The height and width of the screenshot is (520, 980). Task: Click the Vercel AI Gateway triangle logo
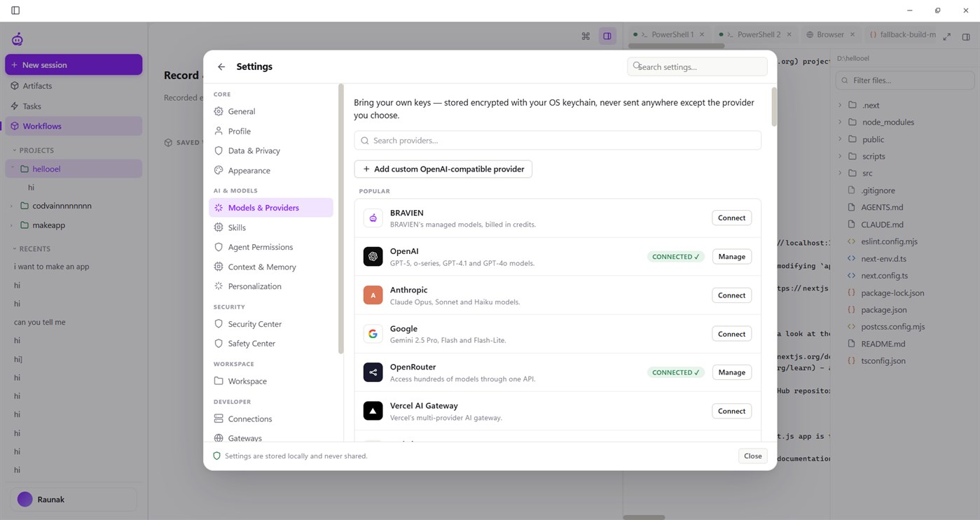[373, 411]
